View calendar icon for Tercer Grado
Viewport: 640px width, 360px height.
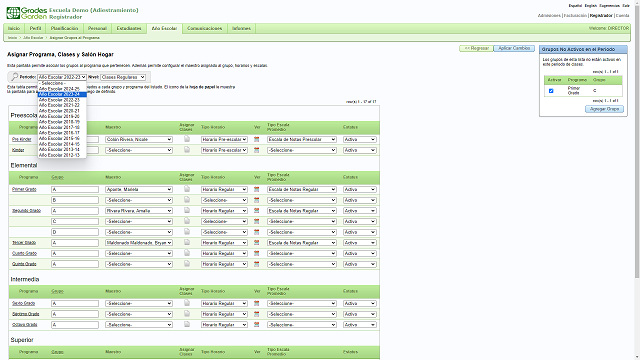click(x=256, y=242)
